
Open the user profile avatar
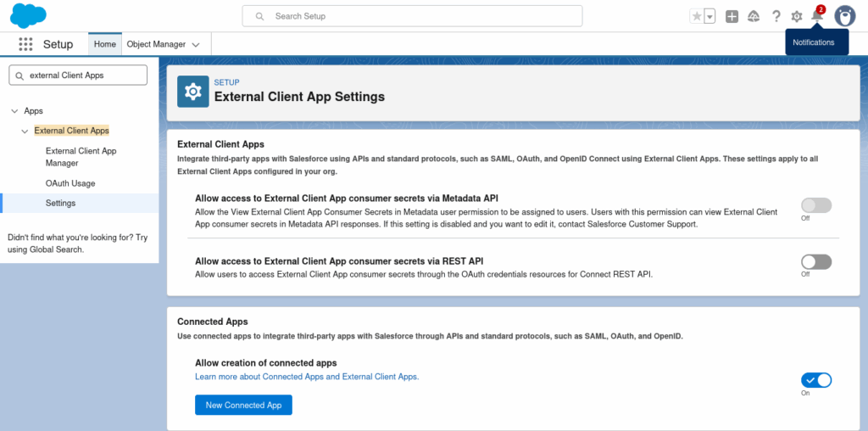coord(844,16)
